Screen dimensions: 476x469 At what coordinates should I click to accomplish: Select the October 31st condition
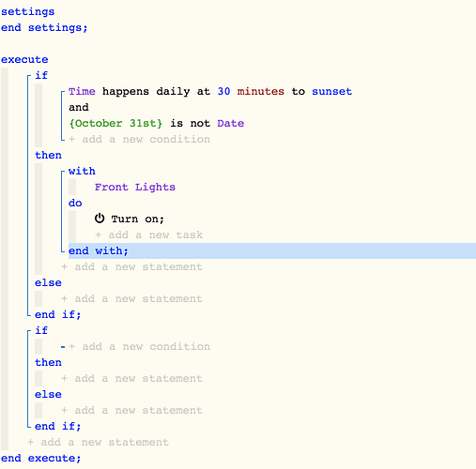point(156,123)
